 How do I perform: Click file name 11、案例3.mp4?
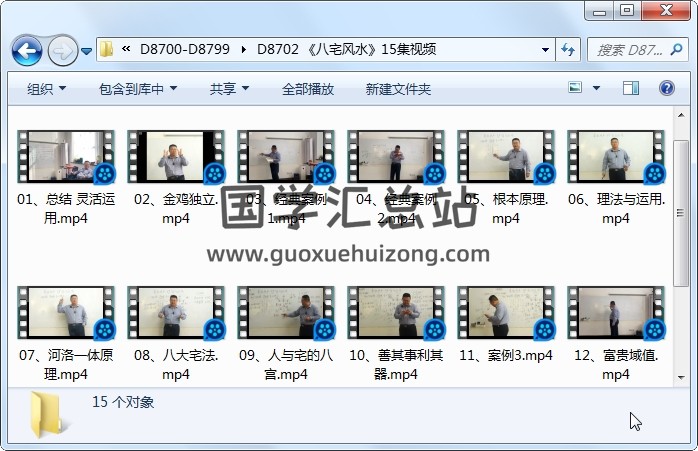point(506,355)
